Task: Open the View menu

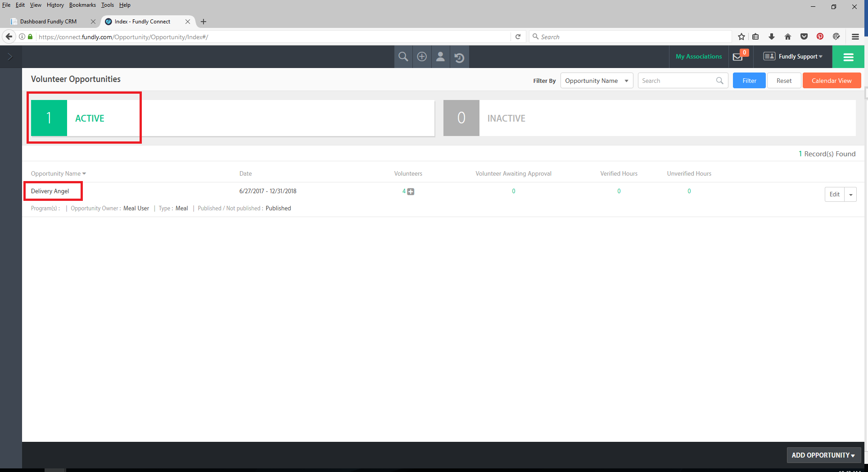Action: 36,5
